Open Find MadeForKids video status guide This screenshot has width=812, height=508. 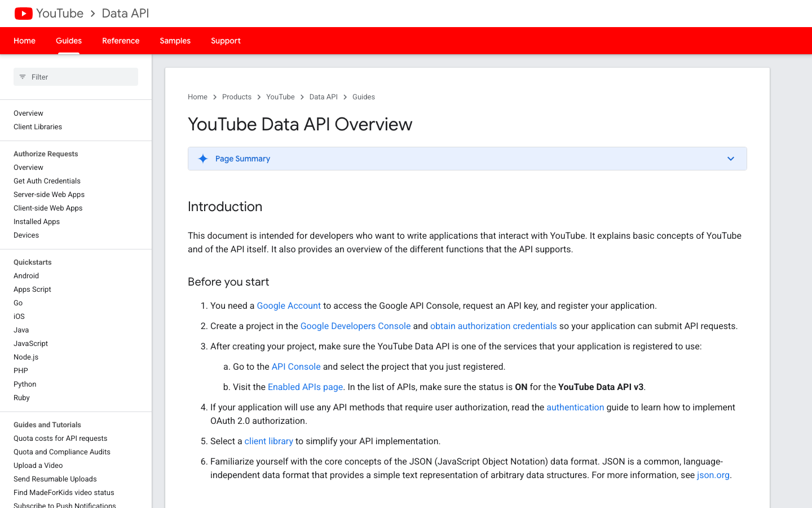point(64,493)
